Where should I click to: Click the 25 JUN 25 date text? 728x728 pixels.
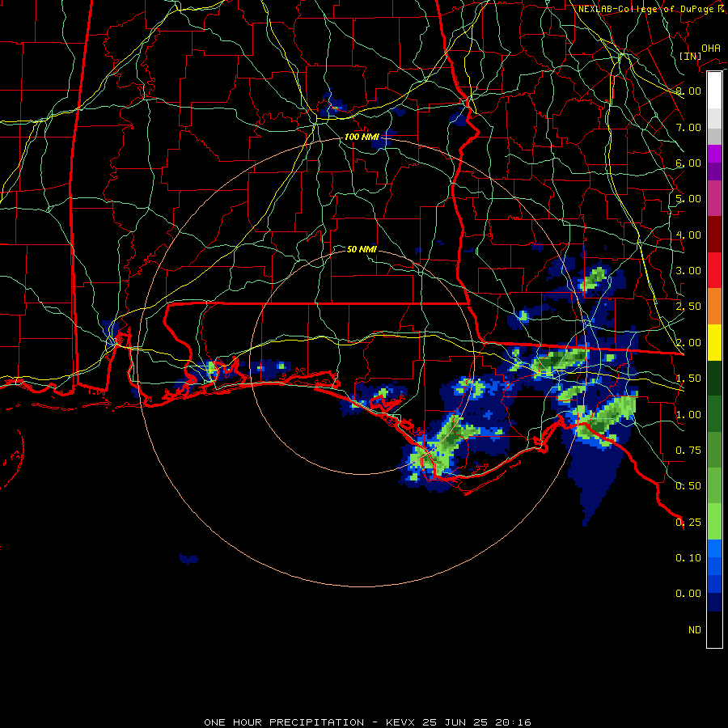coord(453,722)
